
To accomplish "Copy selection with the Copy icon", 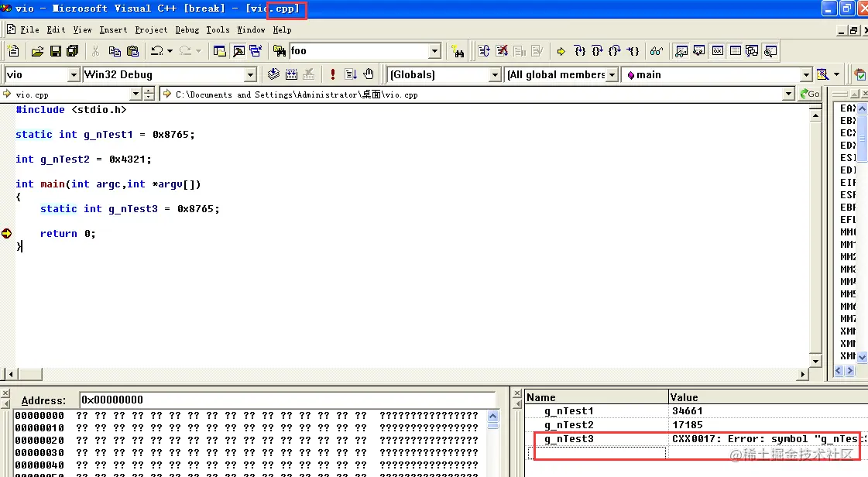I will tap(115, 51).
